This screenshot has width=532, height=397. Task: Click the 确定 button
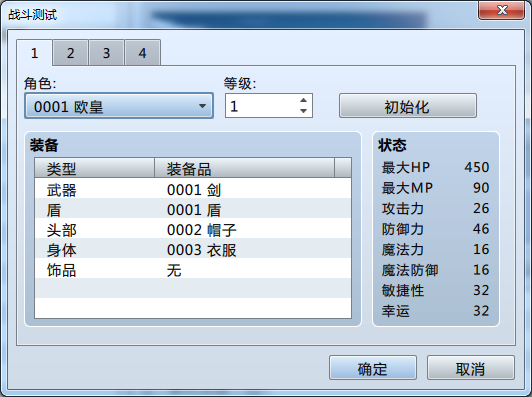(373, 368)
